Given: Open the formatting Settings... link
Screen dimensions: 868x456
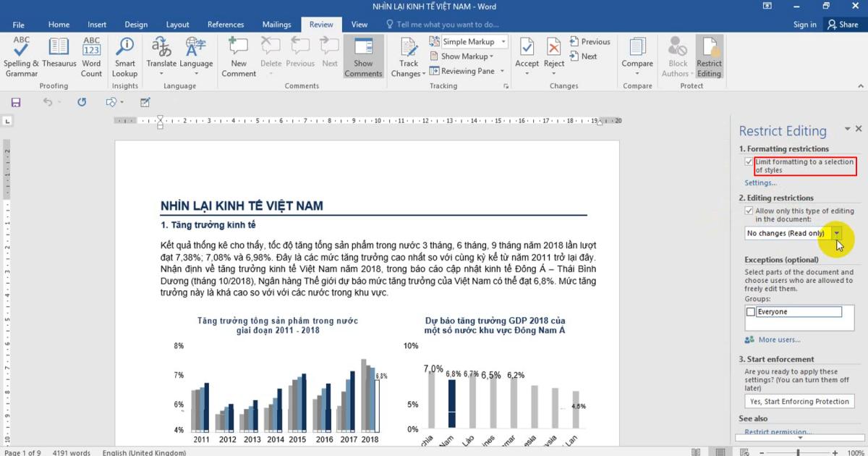Looking at the screenshot, I should click(760, 183).
